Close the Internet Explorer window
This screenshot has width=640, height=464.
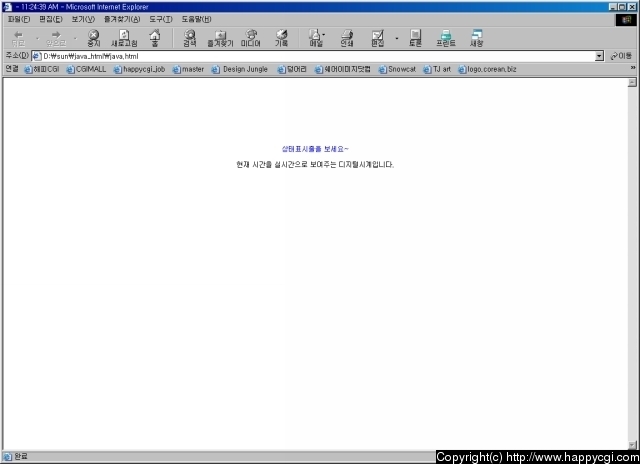tap(632, 7)
